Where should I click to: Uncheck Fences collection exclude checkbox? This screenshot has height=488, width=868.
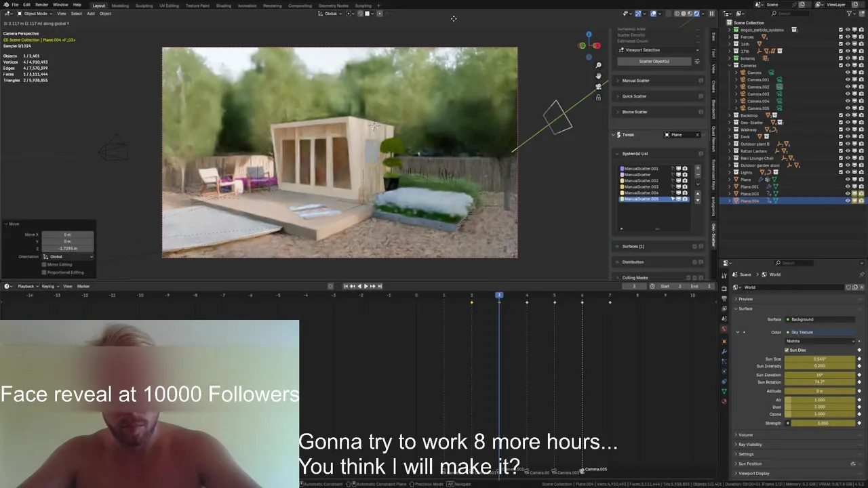point(841,37)
